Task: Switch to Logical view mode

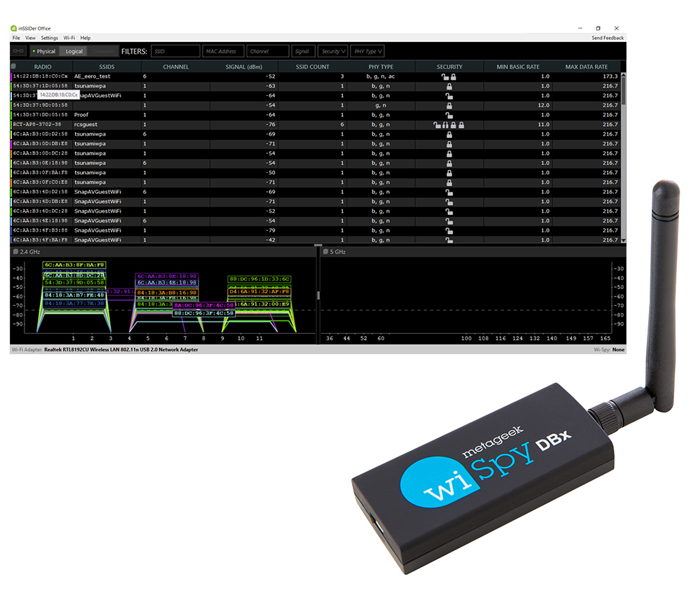Action: click(73, 51)
